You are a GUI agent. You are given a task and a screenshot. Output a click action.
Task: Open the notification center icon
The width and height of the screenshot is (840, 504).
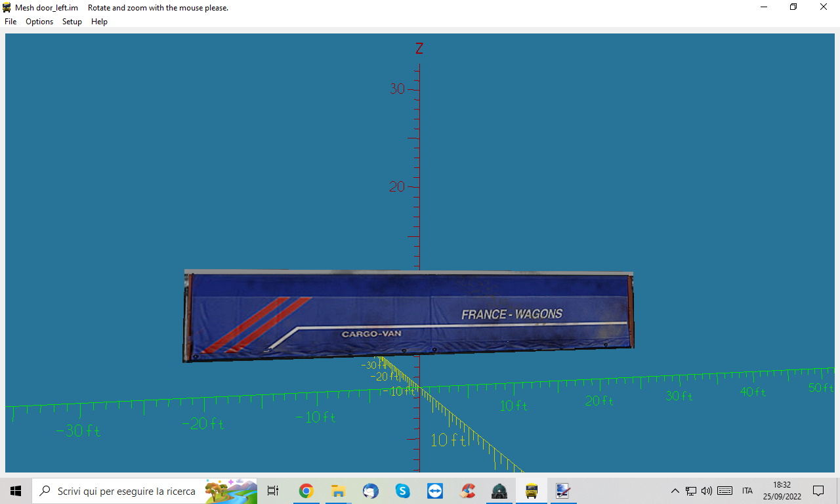818,491
